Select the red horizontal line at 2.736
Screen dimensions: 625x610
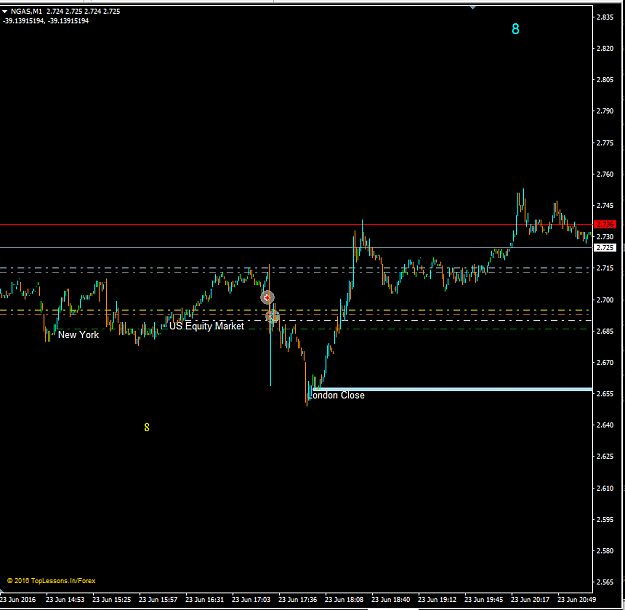[296, 225]
